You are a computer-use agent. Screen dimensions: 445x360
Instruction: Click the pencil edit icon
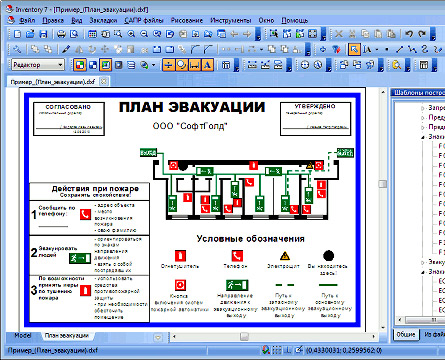pyautogui.click(x=66, y=50)
